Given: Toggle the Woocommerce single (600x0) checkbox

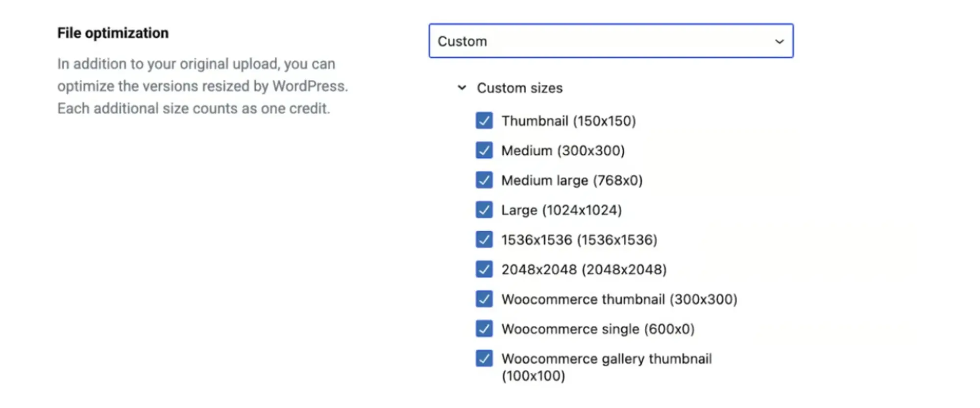Looking at the screenshot, I should (x=484, y=329).
